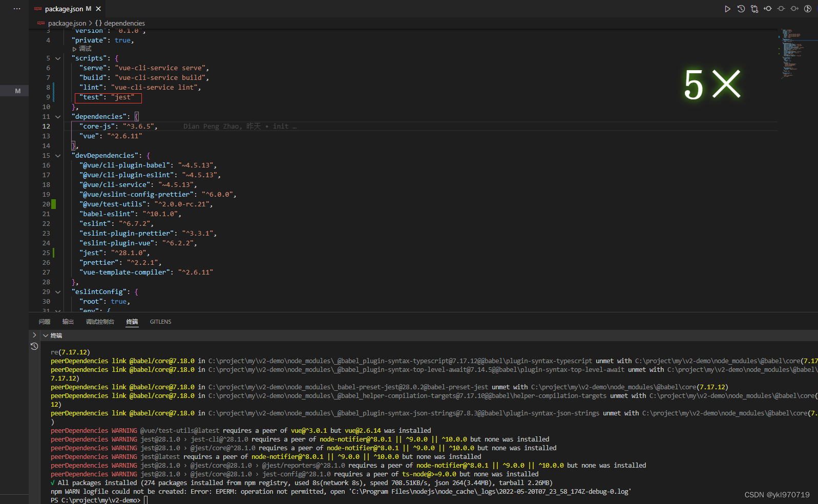This screenshot has height=504, width=818.
Task: Click the "babel-eslint" line
Action: point(130,214)
